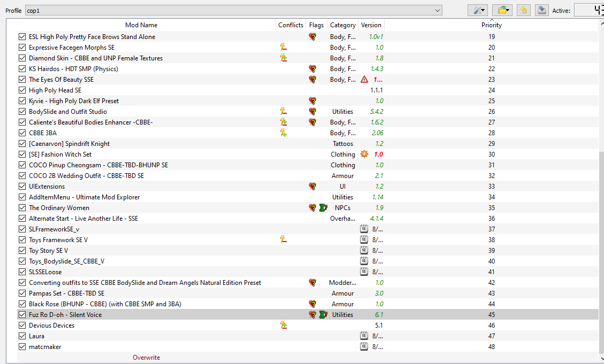This screenshot has height=364, width=604.
Task: Click priority value 35
Action: tap(492, 208)
